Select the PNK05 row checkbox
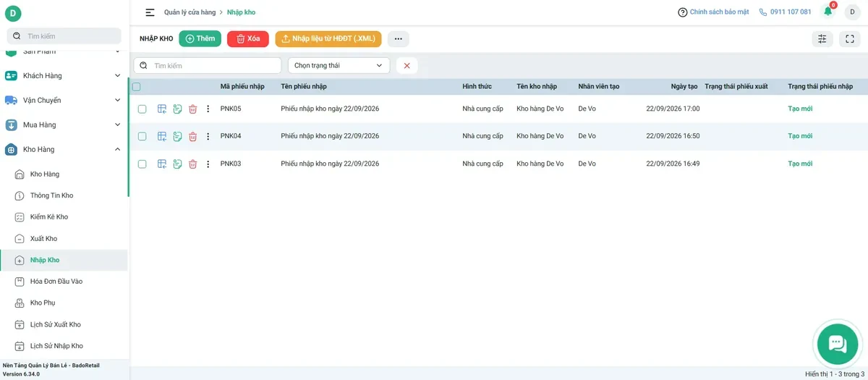This screenshot has height=380, width=868. [x=142, y=109]
